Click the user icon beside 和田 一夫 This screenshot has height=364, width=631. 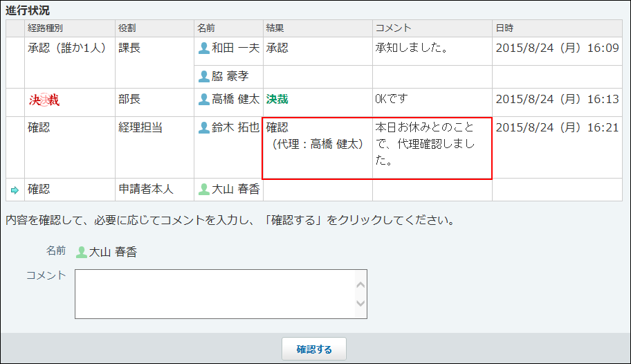[204, 48]
